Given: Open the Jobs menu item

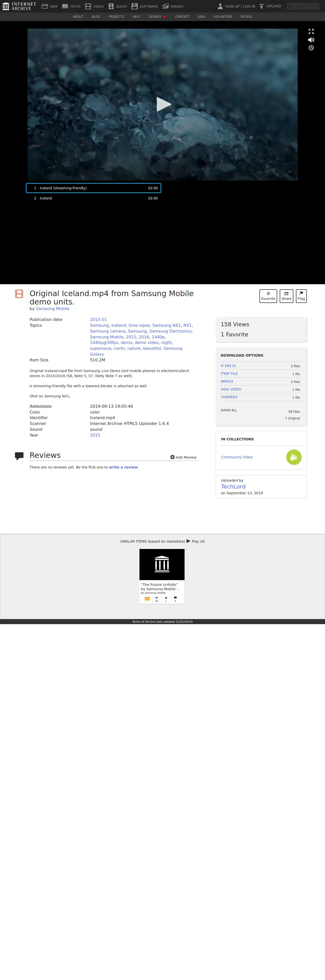Looking at the screenshot, I should 202,17.
